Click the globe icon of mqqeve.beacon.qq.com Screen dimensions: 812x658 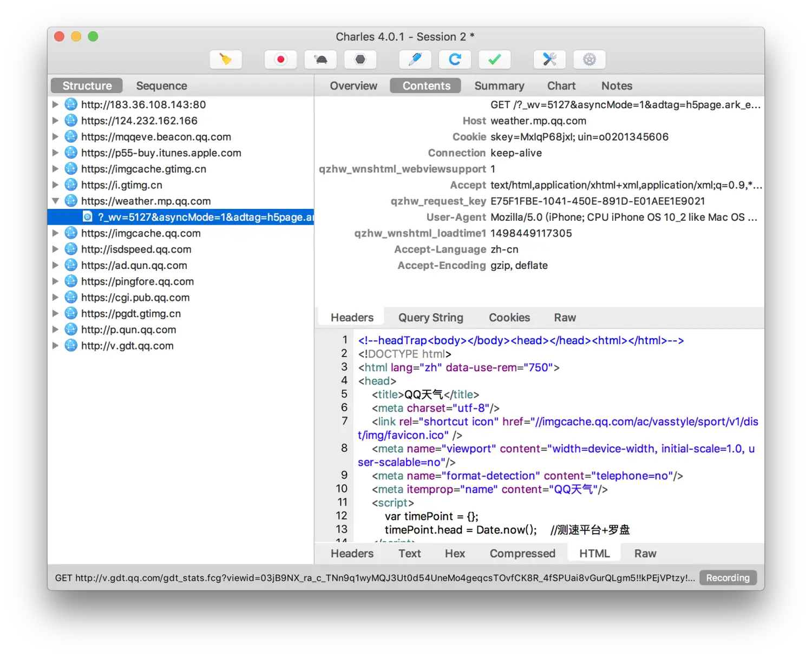click(71, 137)
